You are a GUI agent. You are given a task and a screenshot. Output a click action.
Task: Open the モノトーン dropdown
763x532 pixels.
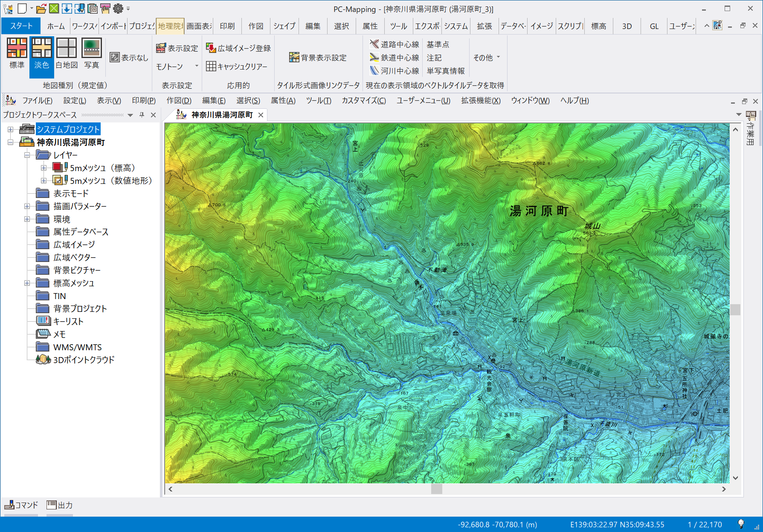tap(197, 66)
